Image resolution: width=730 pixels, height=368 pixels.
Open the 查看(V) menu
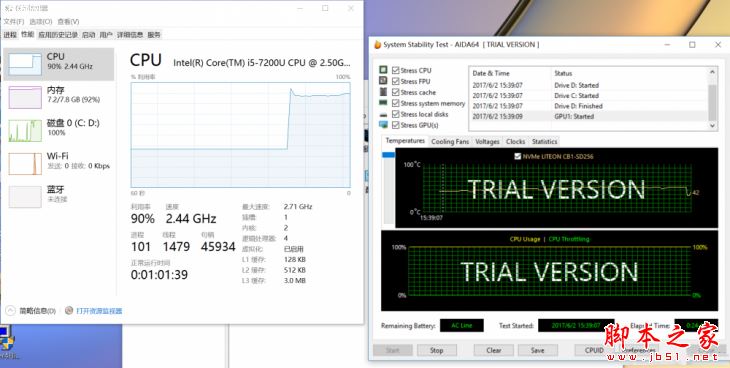[x=68, y=21]
